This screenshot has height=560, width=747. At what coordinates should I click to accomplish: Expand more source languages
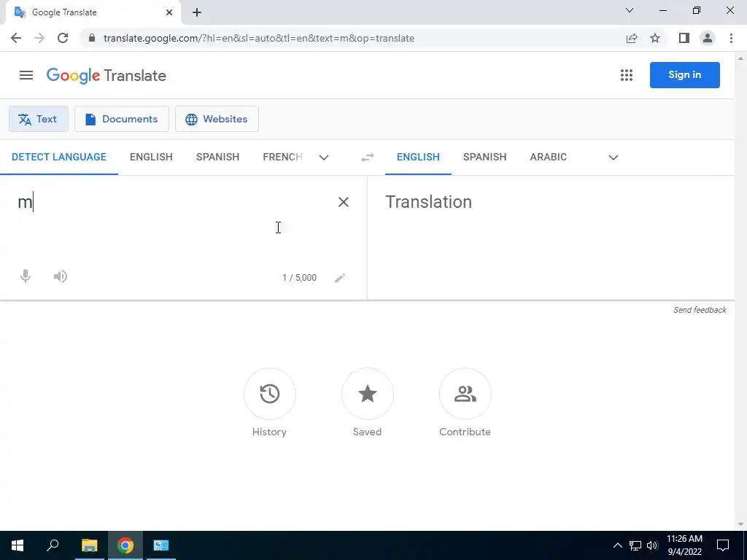coord(324,157)
